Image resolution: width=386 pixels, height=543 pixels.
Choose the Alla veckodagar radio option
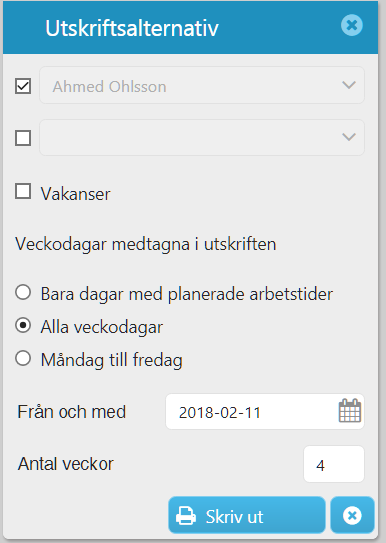pyautogui.click(x=23, y=326)
